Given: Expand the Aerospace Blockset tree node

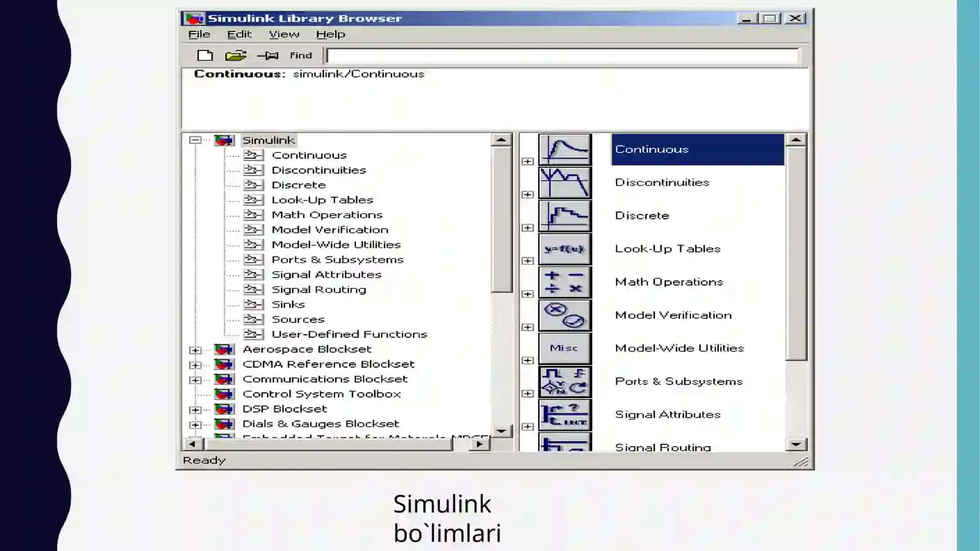Looking at the screenshot, I should (195, 351).
